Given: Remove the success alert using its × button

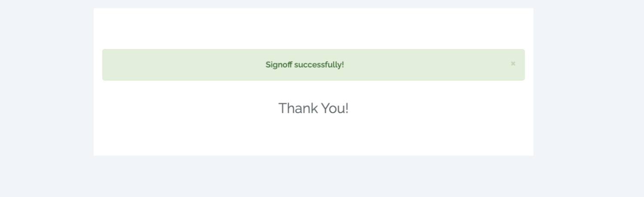Looking at the screenshot, I should click(x=513, y=64).
